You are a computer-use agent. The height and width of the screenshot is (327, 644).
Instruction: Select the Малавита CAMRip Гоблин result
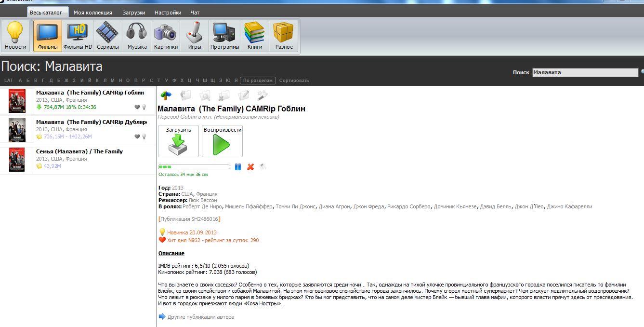point(78,100)
